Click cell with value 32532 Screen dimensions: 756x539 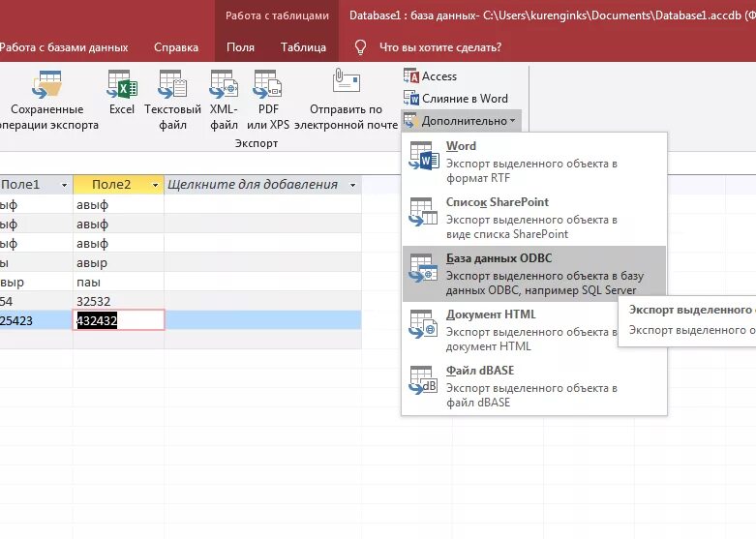[x=119, y=301]
